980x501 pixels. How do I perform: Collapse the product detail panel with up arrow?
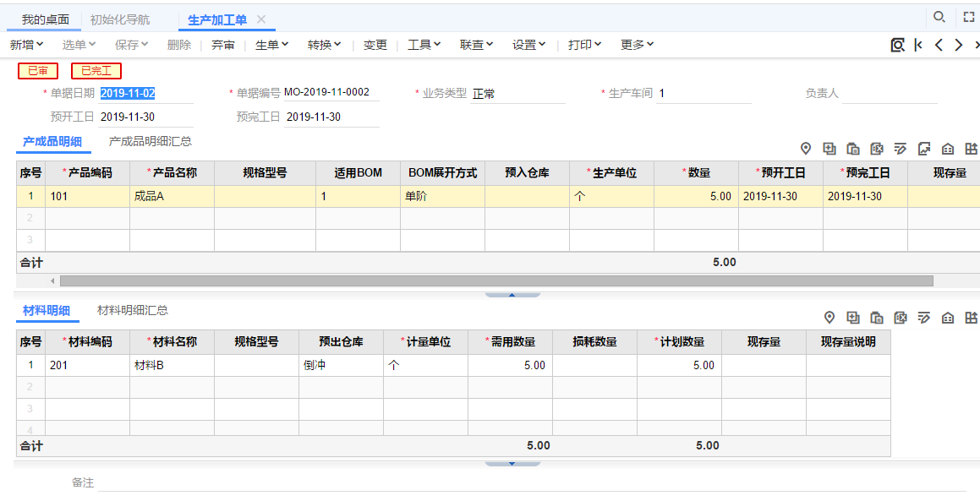[512, 295]
